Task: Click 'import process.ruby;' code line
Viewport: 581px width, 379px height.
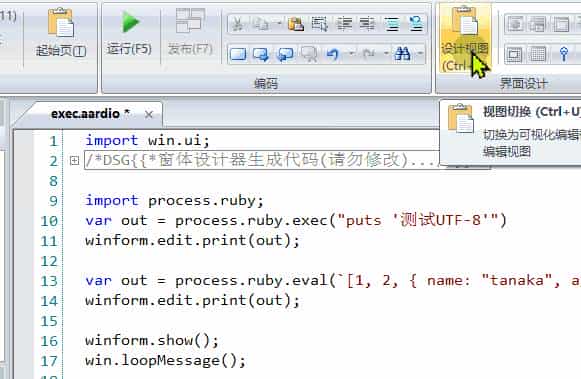Action: pyautogui.click(x=175, y=201)
